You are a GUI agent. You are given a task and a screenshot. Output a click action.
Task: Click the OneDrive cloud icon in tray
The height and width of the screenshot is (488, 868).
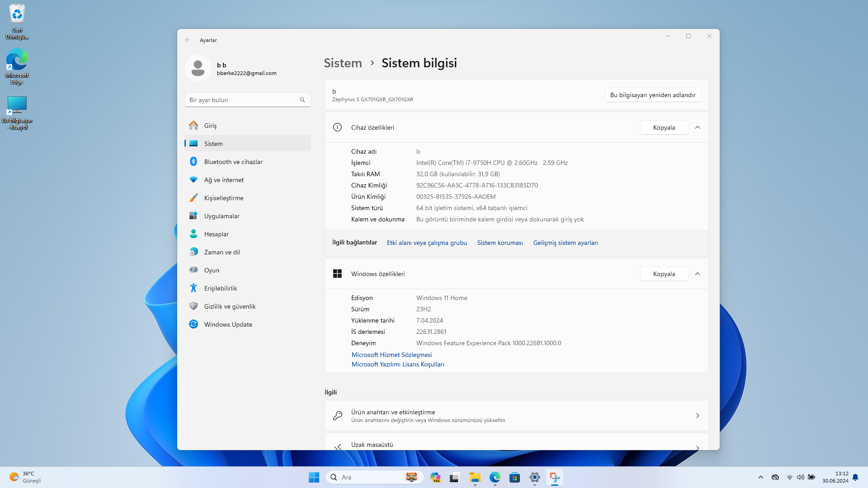pyautogui.click(x=775, y=477)
